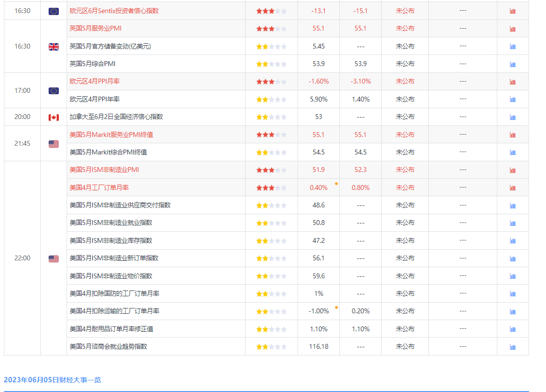Open chart icon for ISM非制造业就业指数
The height and width of the screenshot is (392, 546).
[512, 223]
